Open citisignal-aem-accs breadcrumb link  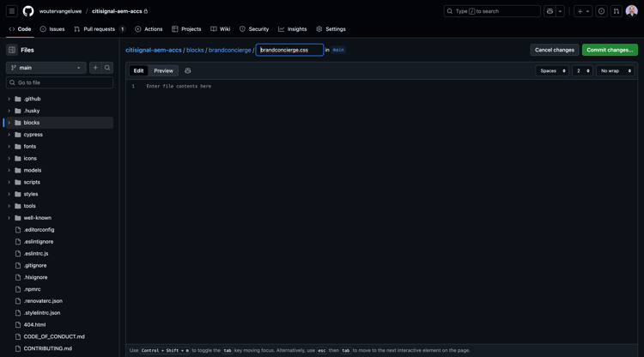click(154, 50)
